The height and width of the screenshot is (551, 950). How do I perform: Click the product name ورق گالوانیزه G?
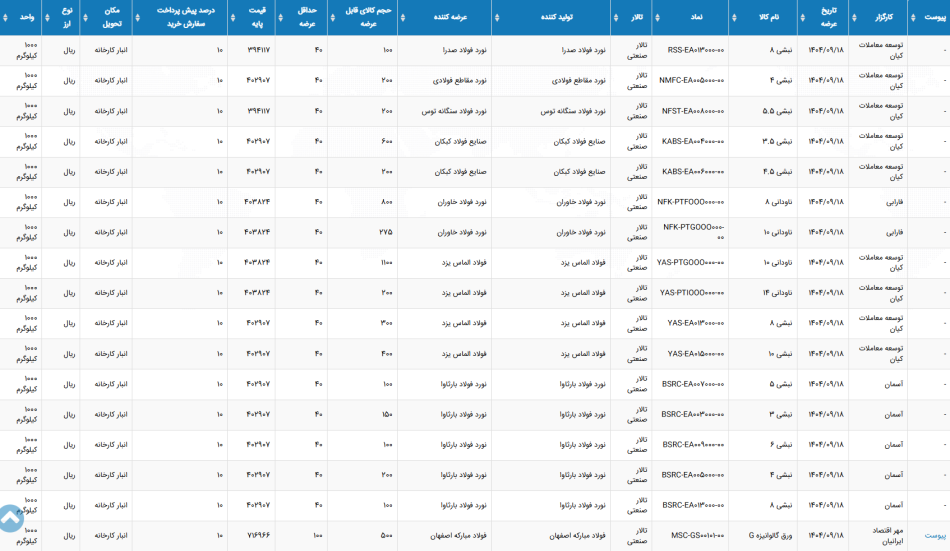click(x=770, y=536)
